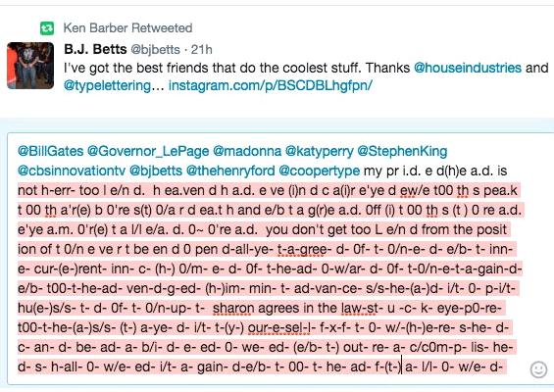The width and height of the screenshot is (554, 392).
Task: Click the @katyperry mention in reply
Action: pyautogui.click(x=320, y=152)
